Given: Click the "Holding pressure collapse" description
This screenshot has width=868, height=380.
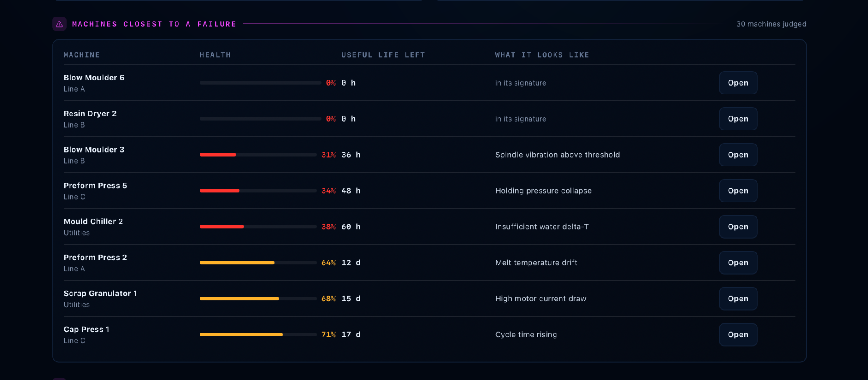Looking at the screenshot, I should click(543, 191).
